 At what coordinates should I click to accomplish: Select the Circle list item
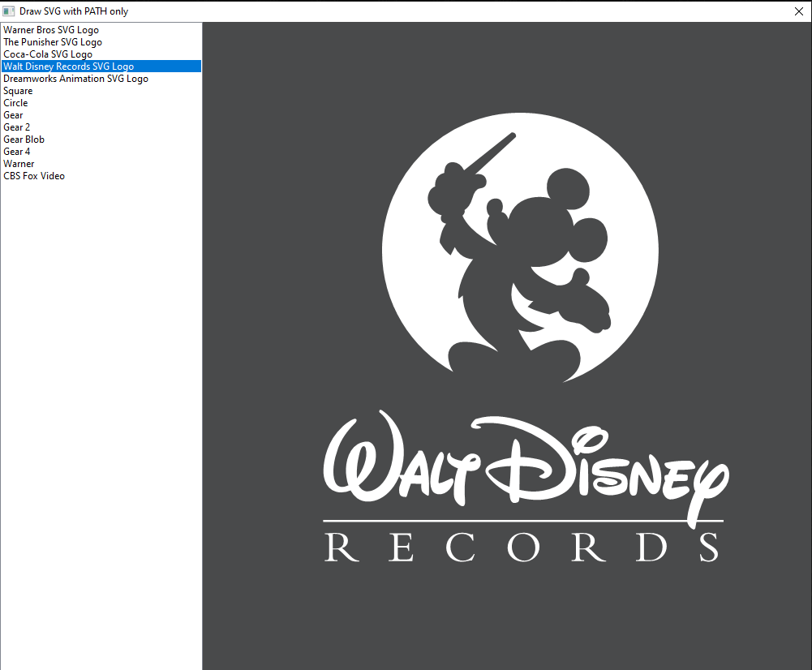pos(101,103)
